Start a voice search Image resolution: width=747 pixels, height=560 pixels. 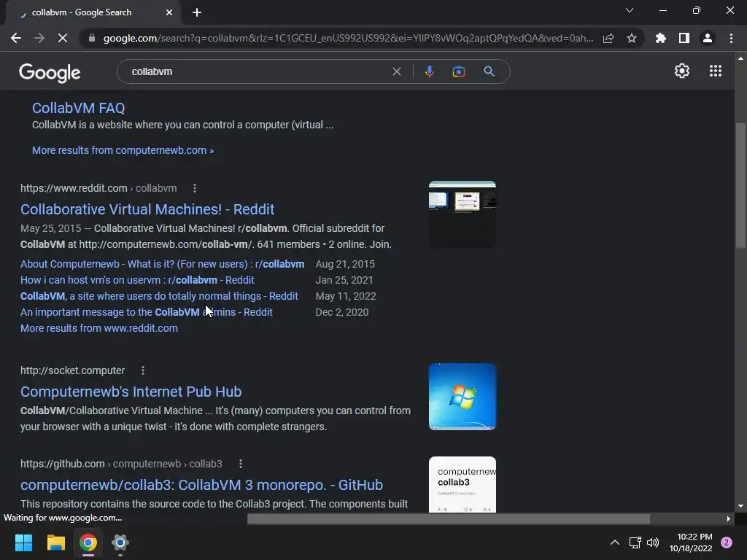click(429, 71)
